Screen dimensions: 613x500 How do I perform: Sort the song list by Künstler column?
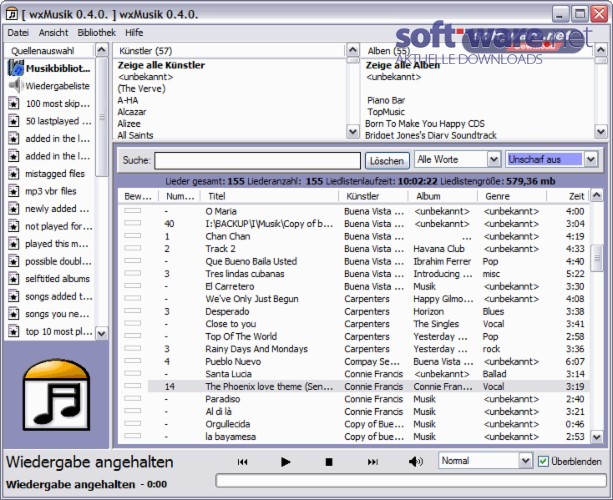pos(373,196)
